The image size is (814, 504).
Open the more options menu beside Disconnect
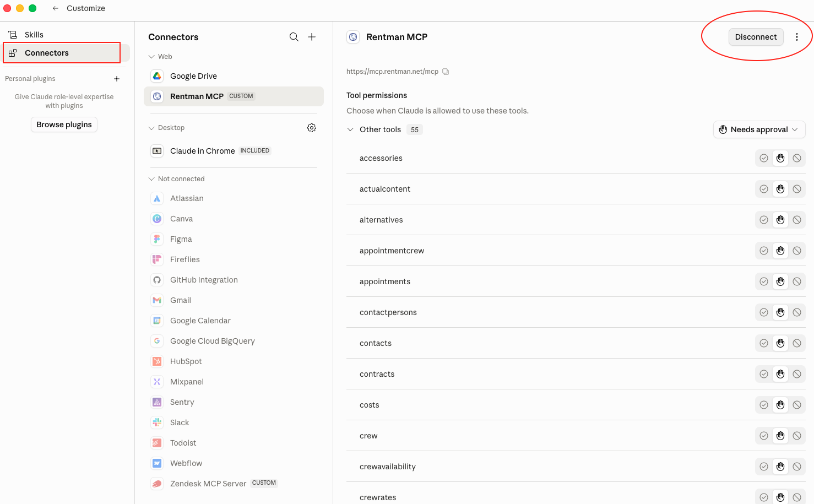click(797, 37)
